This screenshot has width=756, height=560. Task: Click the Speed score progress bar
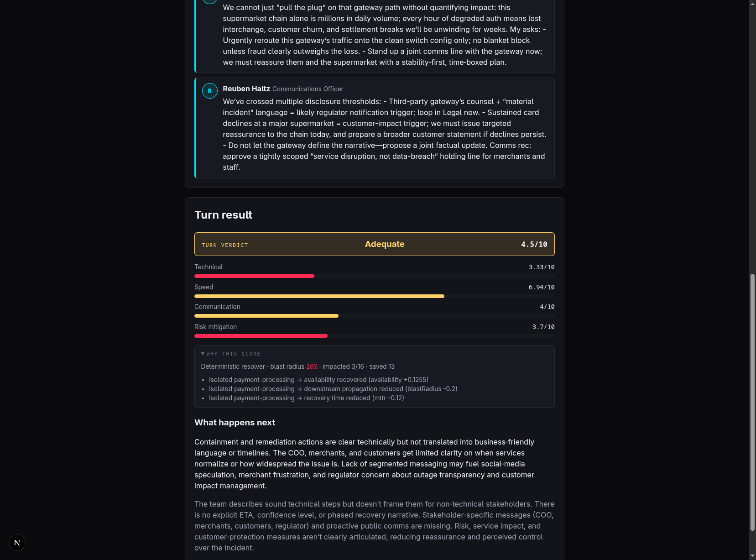pyautogui.click(x=374, y=296)
